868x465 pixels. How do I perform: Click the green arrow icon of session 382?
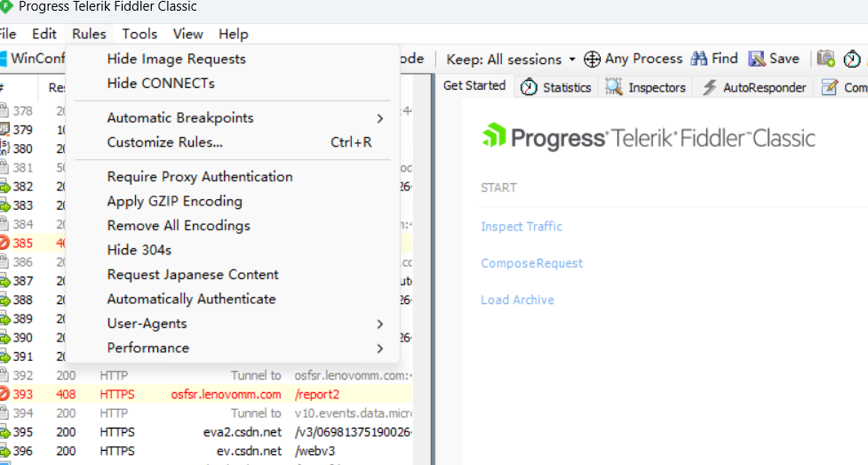4,186
